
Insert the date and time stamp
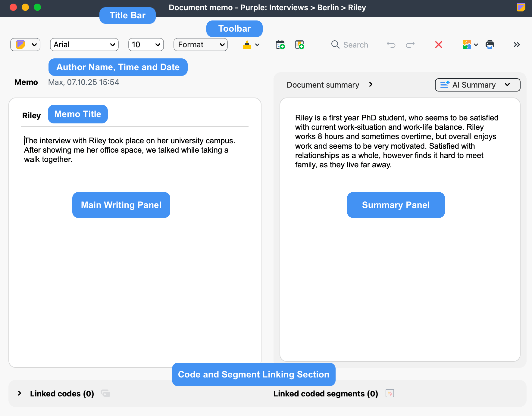tap(280, 45)
